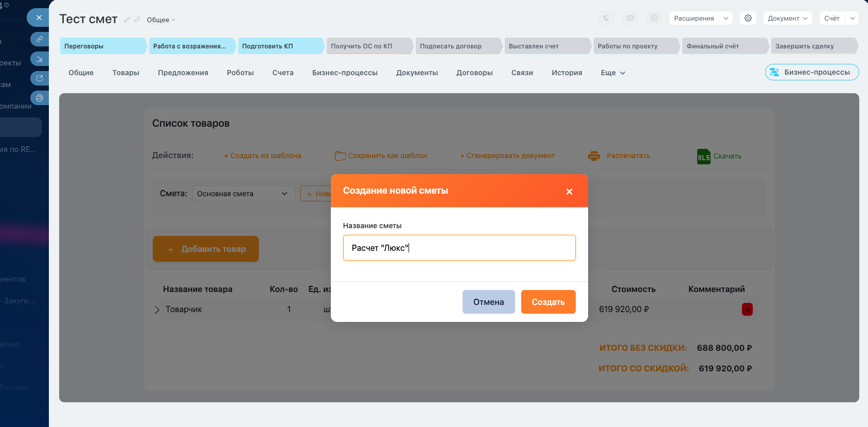The height and width of the screenshot is (427, 868).
Task: Click the copy link icon on the side panel
Action: point(40,39)
